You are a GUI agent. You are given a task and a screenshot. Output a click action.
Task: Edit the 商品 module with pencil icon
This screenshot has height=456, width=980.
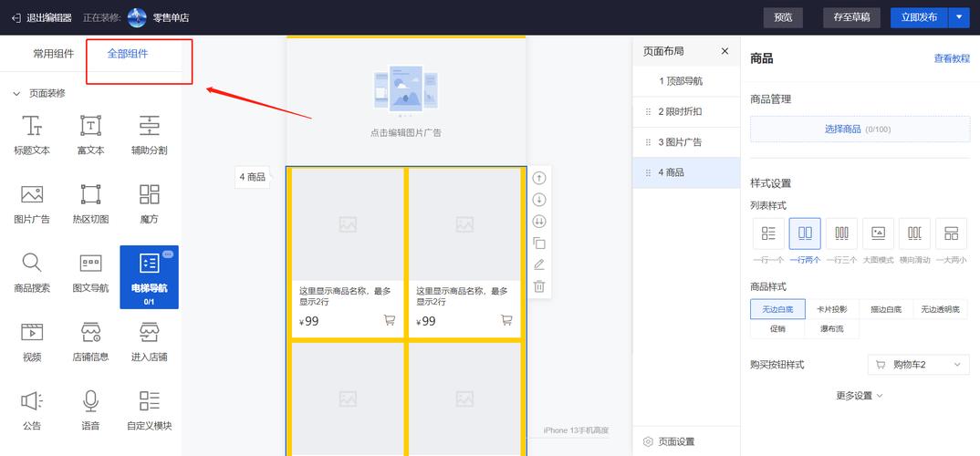pos(538,264)
